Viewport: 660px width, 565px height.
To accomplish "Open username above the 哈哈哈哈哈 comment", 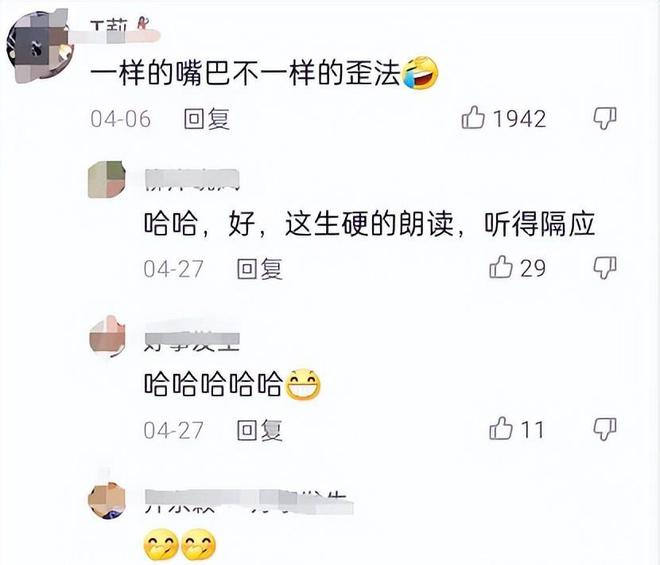I will [192, 338].
